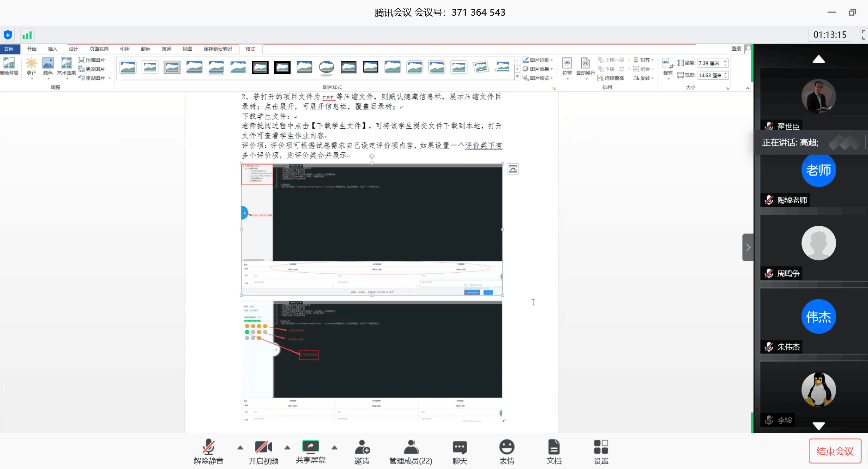The width and height of the screenshot is (868, 469).
Task: Select the black double-frame picture style thumbnail
Action: click(260, 67)
